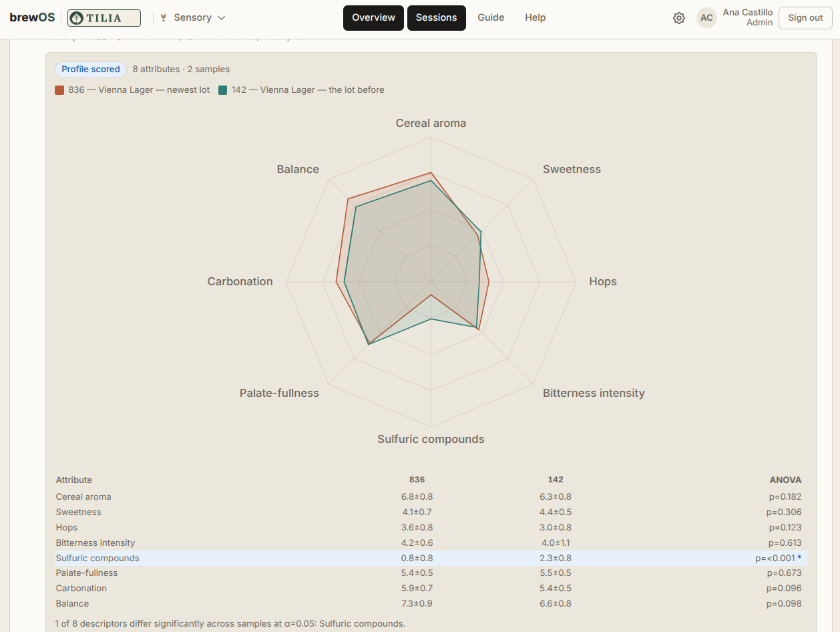Select the Balance table row
Screen dimensions: 840x632
(x=431, y=603)
